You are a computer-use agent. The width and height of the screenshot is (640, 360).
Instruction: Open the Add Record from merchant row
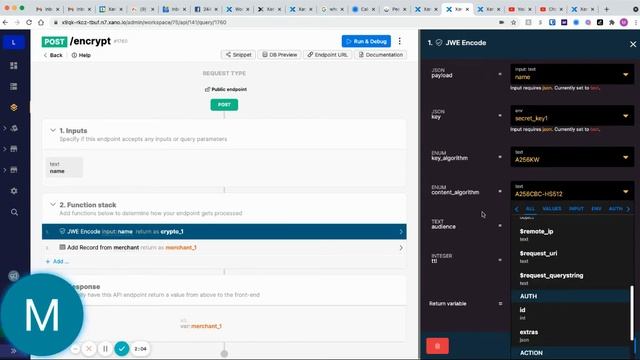click(x=224, y=247)
